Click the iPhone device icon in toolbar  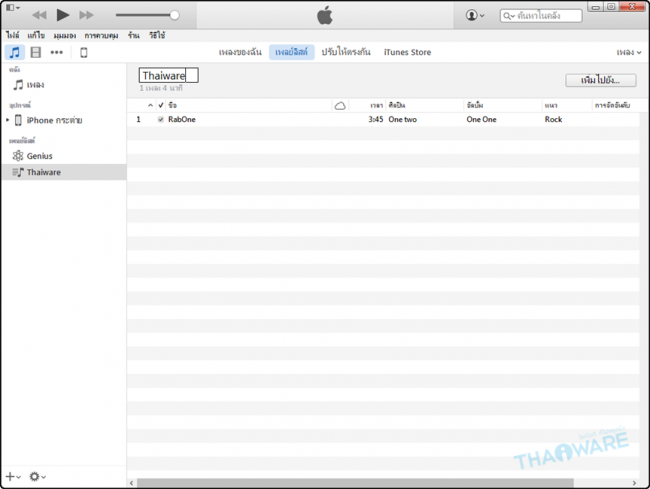tap(84, 53)
